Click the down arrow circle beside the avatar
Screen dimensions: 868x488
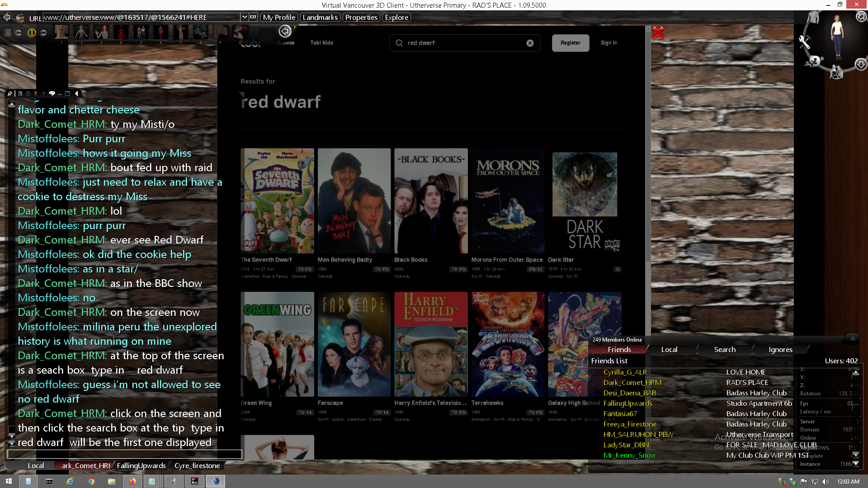(861, 65)
